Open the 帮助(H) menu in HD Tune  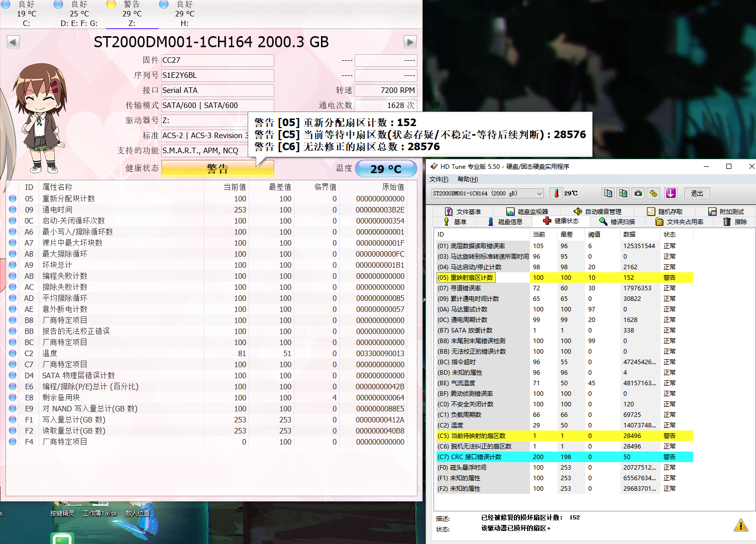click(467, 179)
